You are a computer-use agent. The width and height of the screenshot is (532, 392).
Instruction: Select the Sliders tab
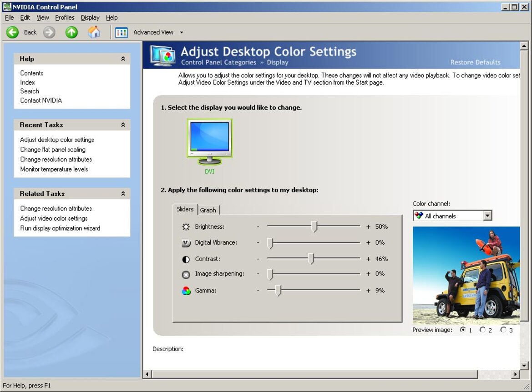(185, 209)
